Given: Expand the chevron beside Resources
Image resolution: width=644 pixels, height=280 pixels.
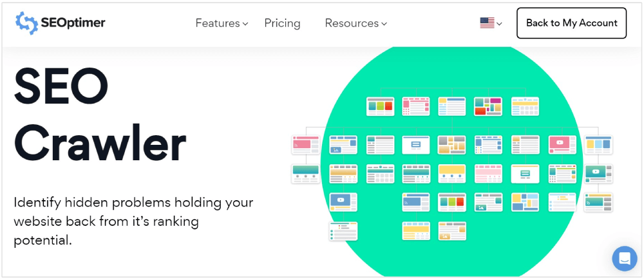Looking at the screenshot, I should pyautogui.click(x=384, y=24).
